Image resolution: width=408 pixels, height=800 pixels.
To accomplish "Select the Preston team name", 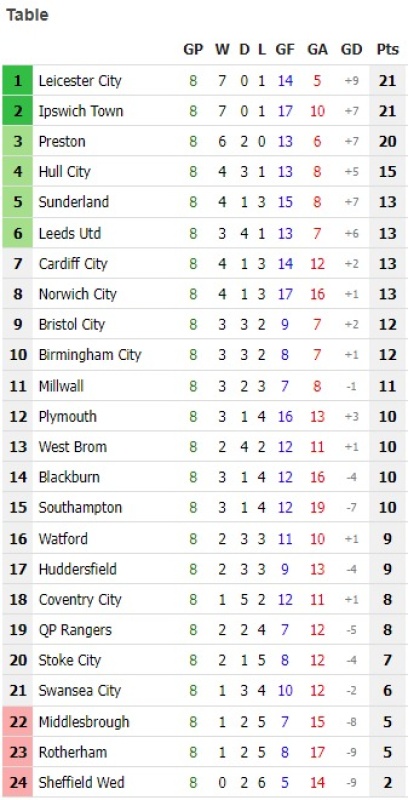I will [62, 141].
